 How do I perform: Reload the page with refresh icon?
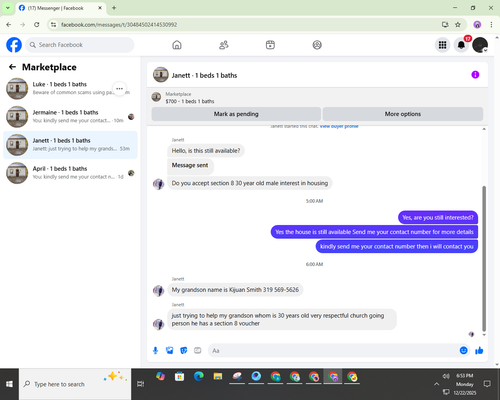pos(37,25)
